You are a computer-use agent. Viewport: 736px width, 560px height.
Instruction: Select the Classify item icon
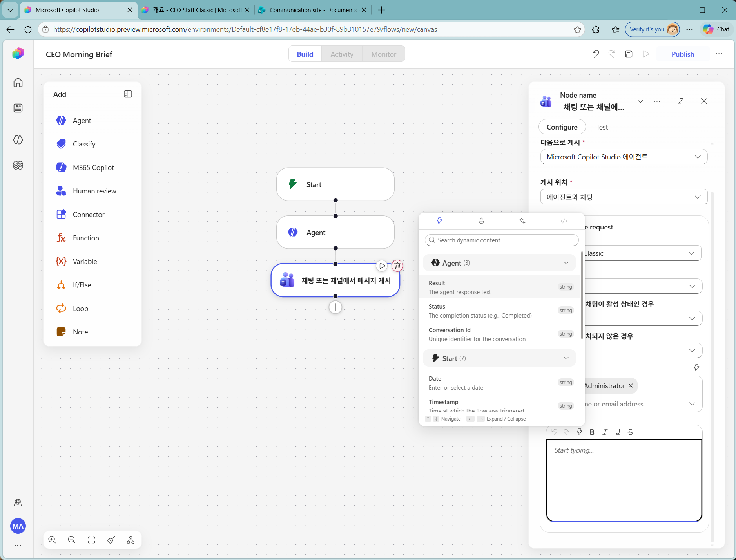click(61, 144)
